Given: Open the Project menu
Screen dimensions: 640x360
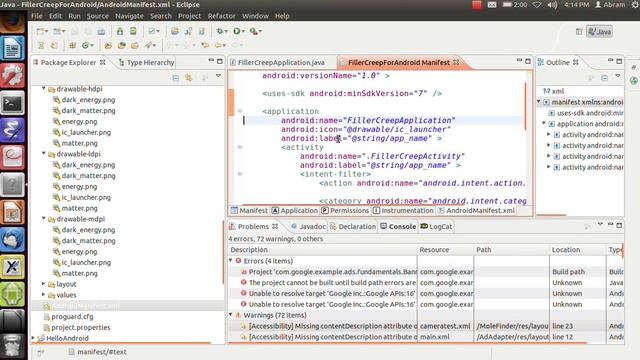Looking at the screenshot, I should pyautogui.click(x=189, y=16).
